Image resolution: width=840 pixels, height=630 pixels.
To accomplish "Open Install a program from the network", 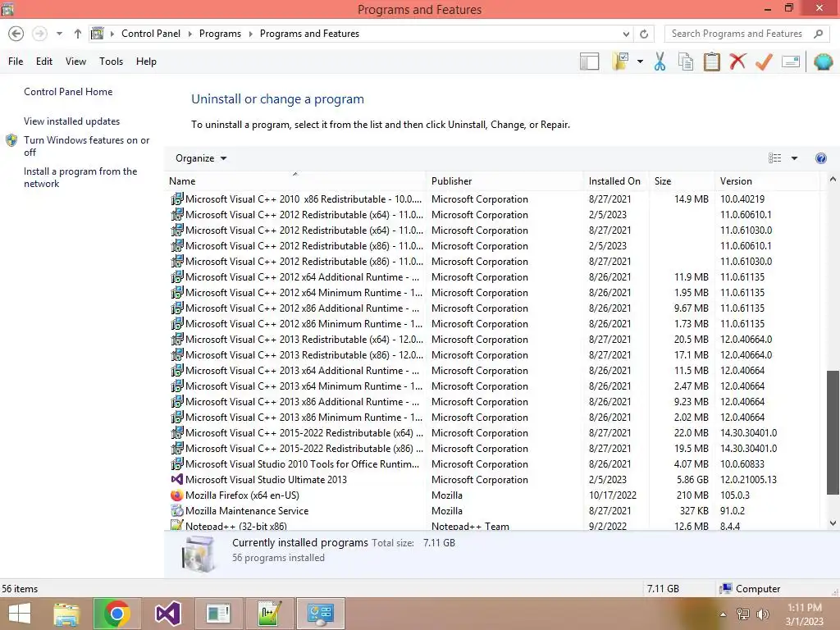I will tap(80, 177).
